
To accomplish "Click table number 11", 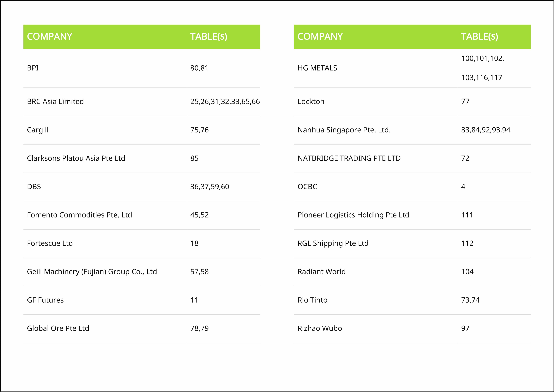I will coord(194,300).
